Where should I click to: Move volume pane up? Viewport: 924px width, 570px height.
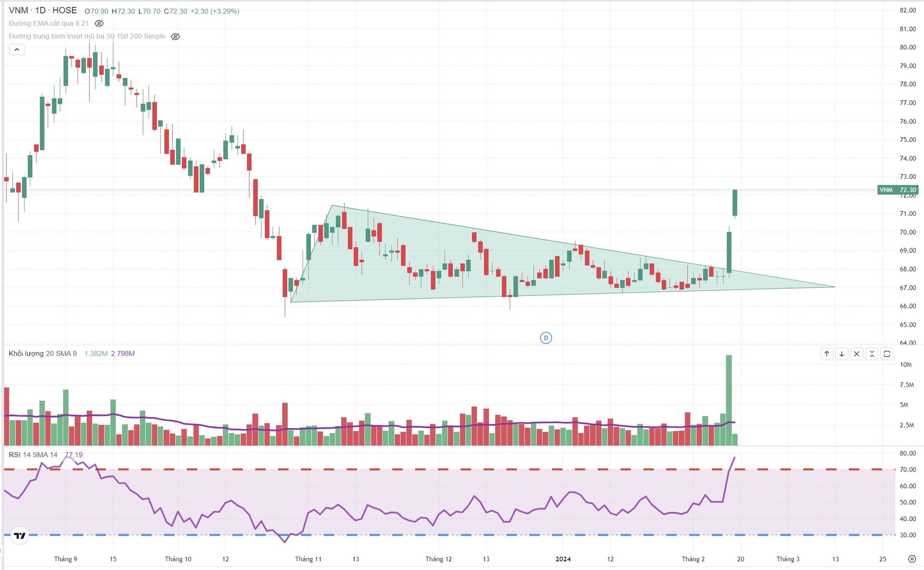826,354
